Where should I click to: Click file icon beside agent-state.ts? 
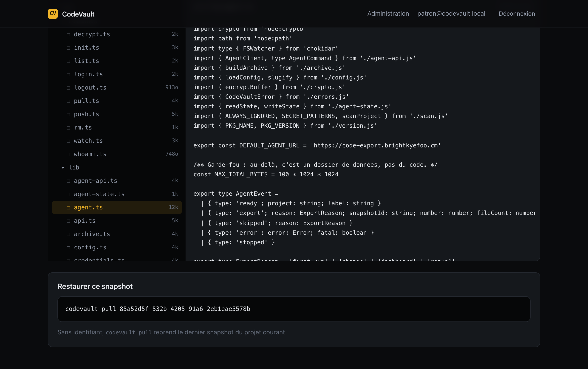(68, 194)
